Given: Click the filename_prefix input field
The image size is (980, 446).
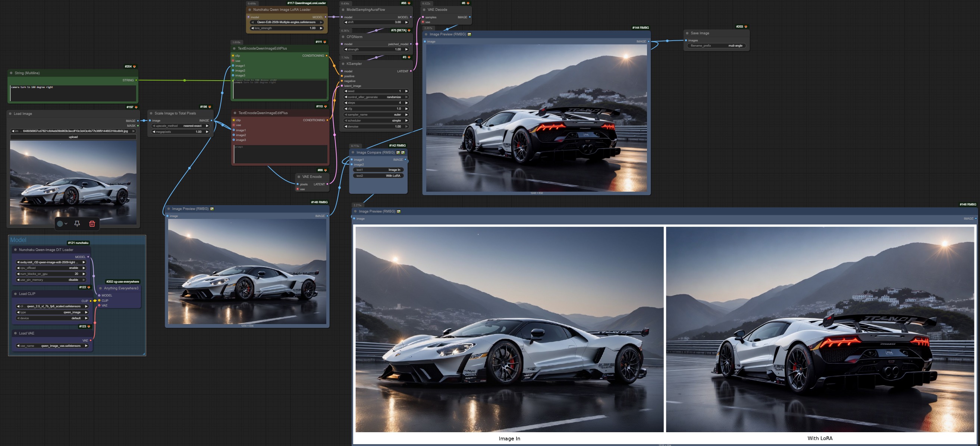Looking at the screenshot, I should coord(716,45).
